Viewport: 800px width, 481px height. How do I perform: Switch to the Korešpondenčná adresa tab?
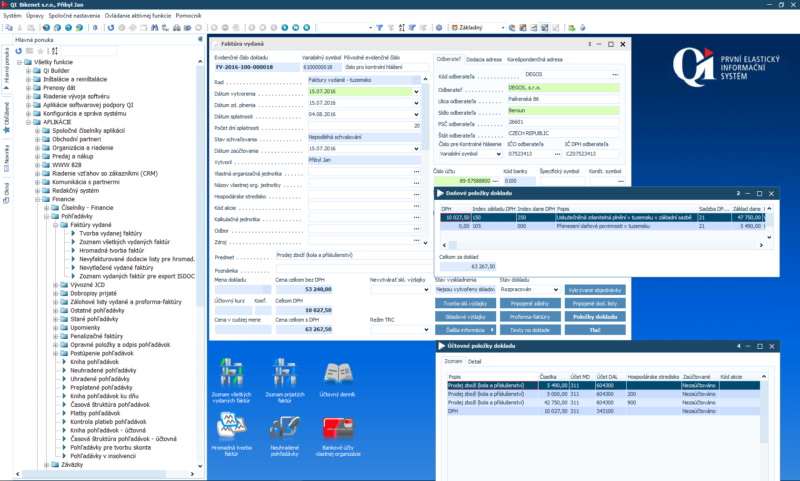point(535,60)
